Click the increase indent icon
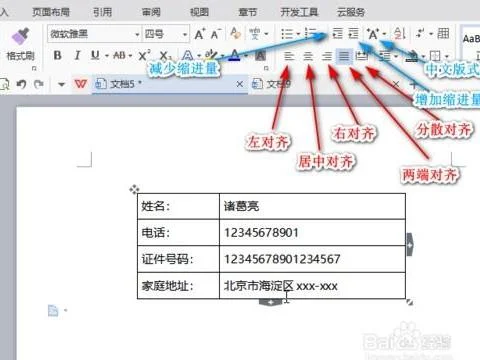The image size is (480, 360). point(353,33)
